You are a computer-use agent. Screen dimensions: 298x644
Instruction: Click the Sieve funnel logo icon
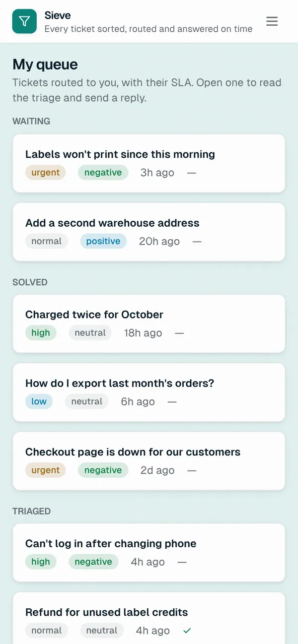24,21
